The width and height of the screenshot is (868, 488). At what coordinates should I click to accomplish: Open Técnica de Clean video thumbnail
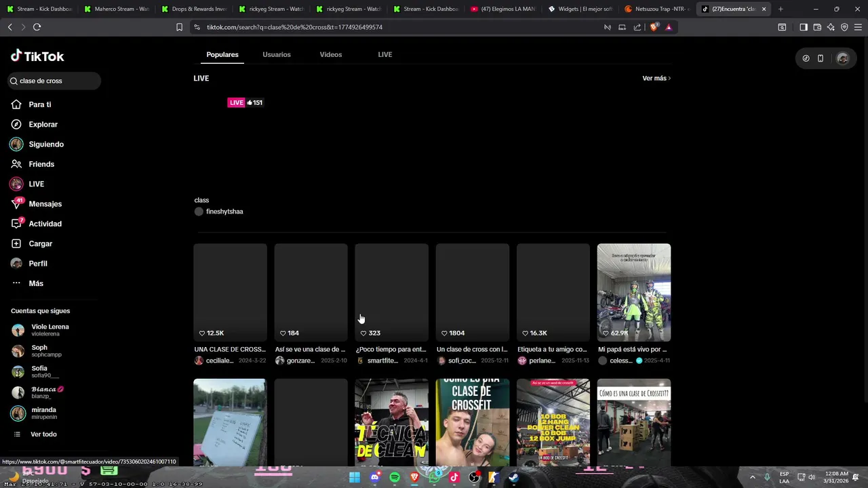391,422
